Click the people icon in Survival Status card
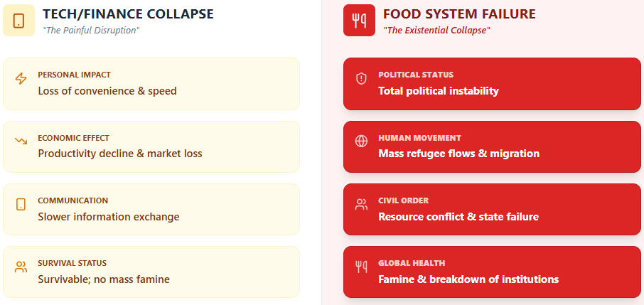This screenshot has height=305, width=644. click(21, 267)
